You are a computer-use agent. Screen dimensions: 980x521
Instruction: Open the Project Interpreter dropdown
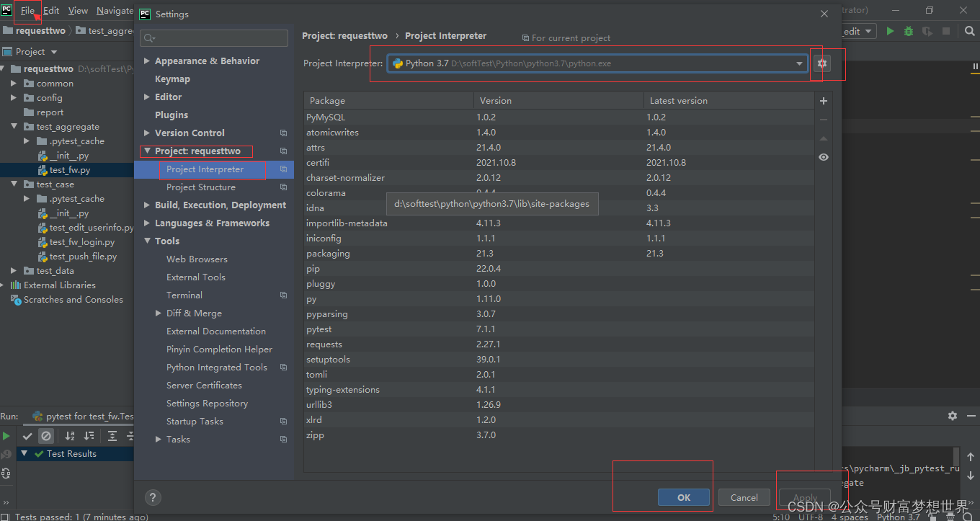pos(799,63)
